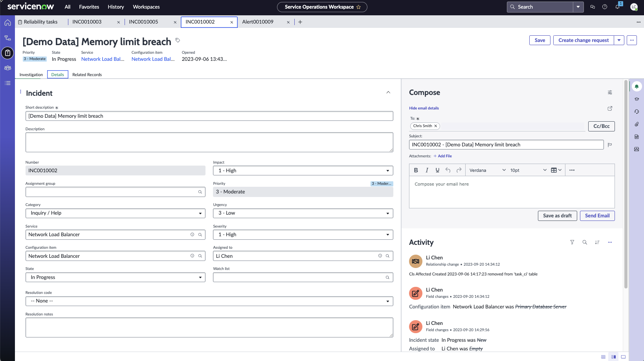Open the Urgency dropdown
Image resolution: width=644 pixels, height=361 pixels.
[x=303, y=213]
